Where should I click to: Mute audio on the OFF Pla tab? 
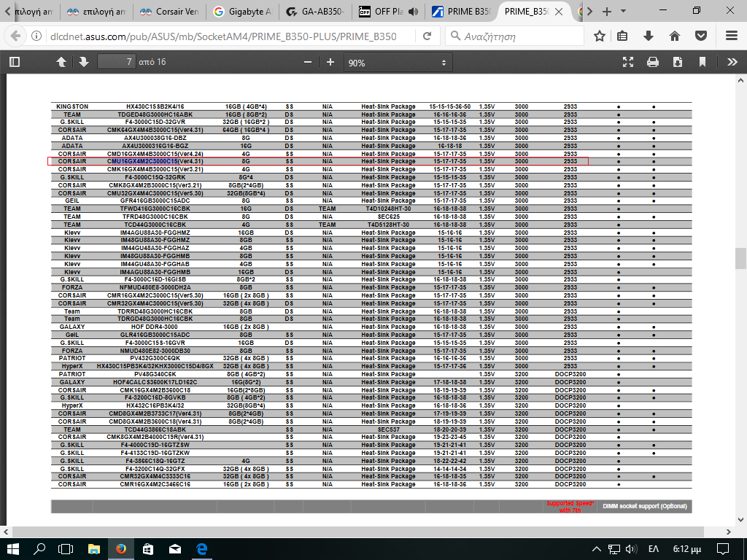414,12
